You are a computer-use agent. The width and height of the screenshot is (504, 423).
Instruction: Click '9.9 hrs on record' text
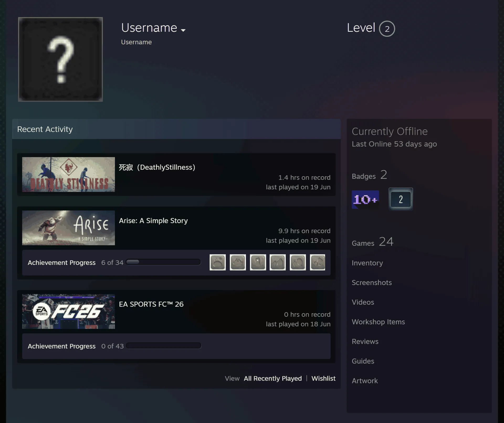coord(304,231)
